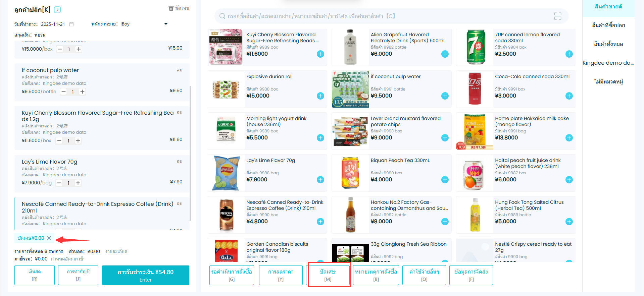Click the trash icon to clear cart
Screen dimensions: 644x296
point(171,8)
